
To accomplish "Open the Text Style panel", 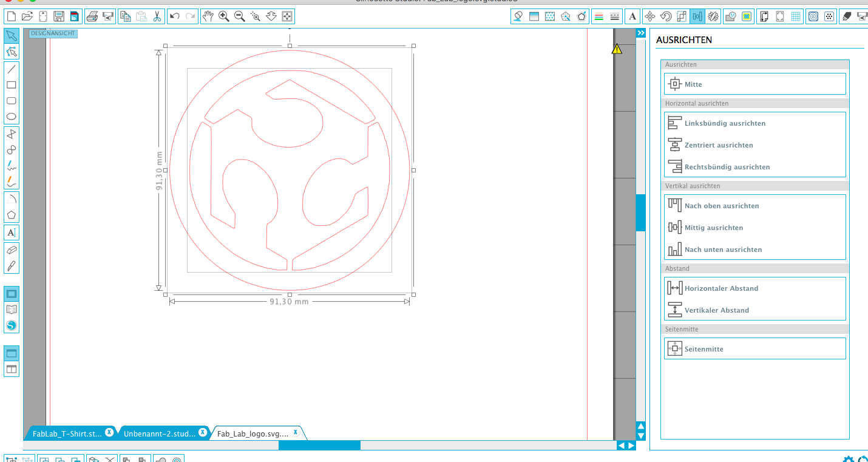I will [632, 16].
